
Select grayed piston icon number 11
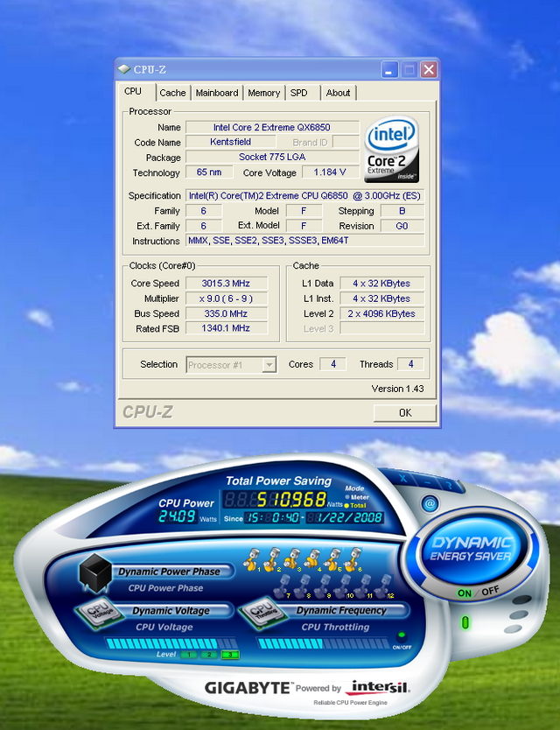coord(363,586)
